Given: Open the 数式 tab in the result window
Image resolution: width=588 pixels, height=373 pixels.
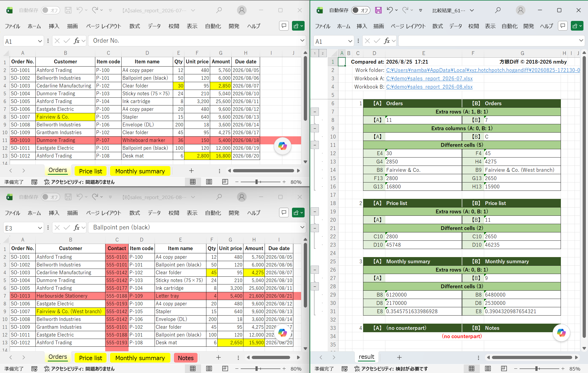Looking at the screenshot, I should (438, 26).
